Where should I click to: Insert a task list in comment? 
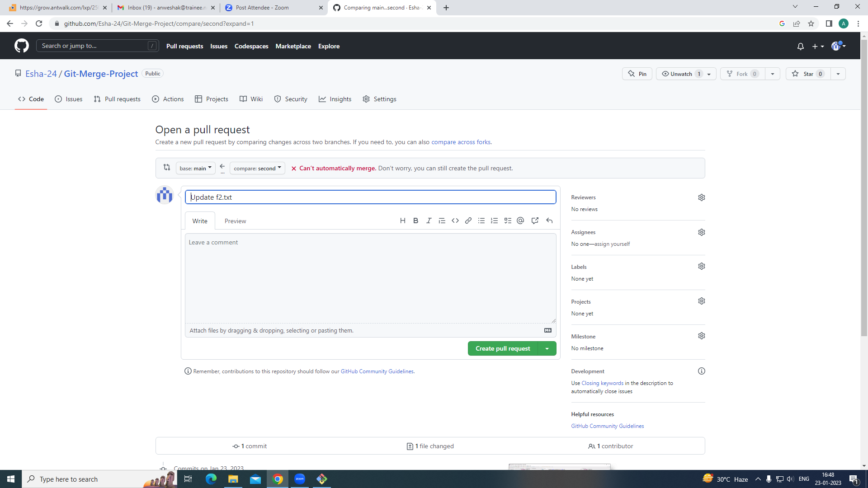(508, 221)
